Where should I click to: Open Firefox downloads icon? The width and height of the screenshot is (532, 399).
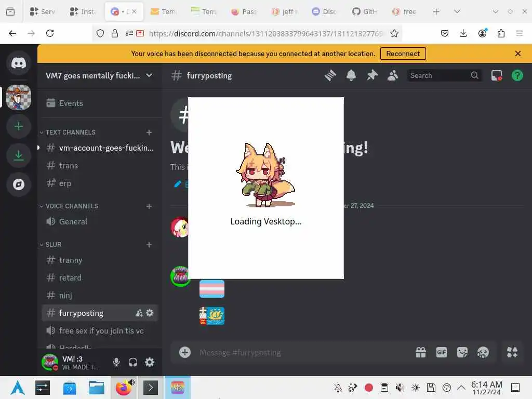463,33
